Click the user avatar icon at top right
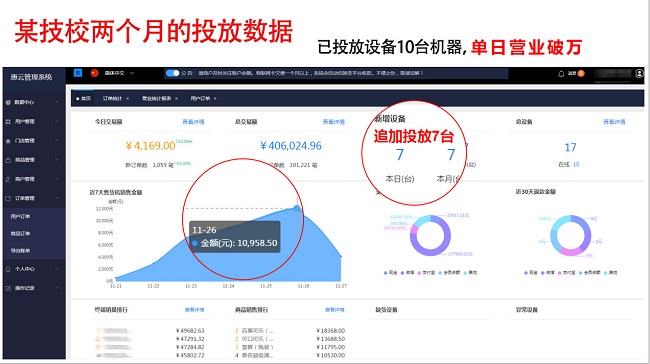This screenshot has height=364, width=650. pyautogui.click(x=639, y=73)
